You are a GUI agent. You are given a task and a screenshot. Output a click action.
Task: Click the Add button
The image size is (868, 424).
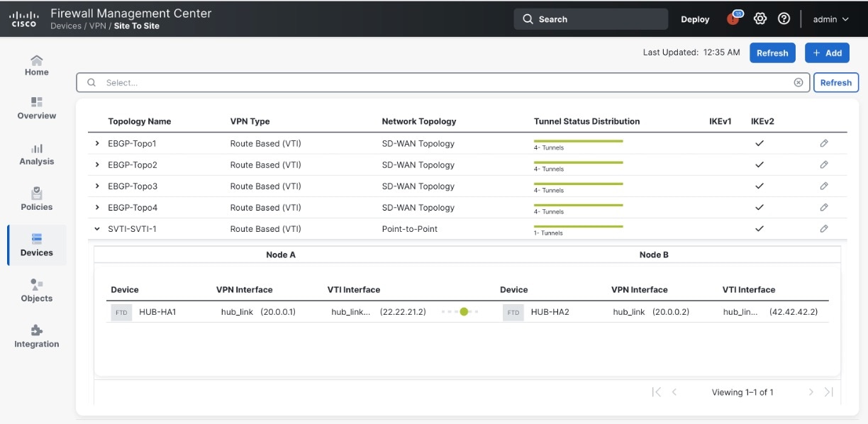pos(827,52)
